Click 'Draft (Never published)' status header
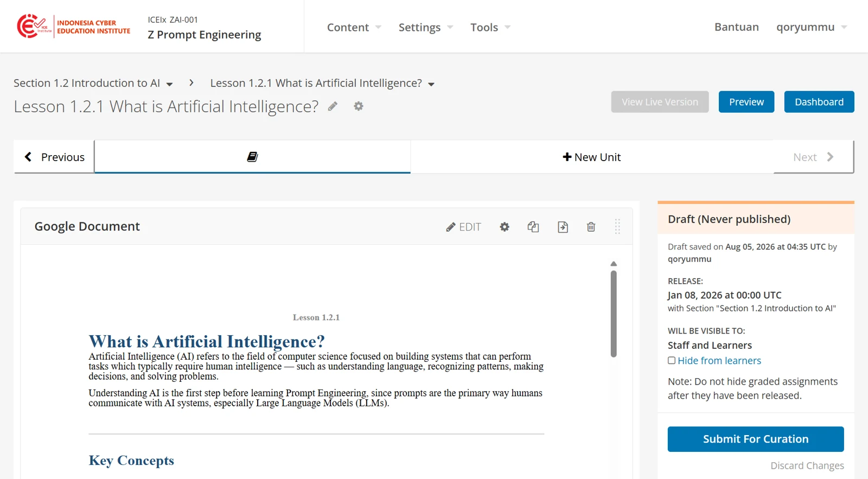This screenshot has height=479, width=868. point(729,219)
